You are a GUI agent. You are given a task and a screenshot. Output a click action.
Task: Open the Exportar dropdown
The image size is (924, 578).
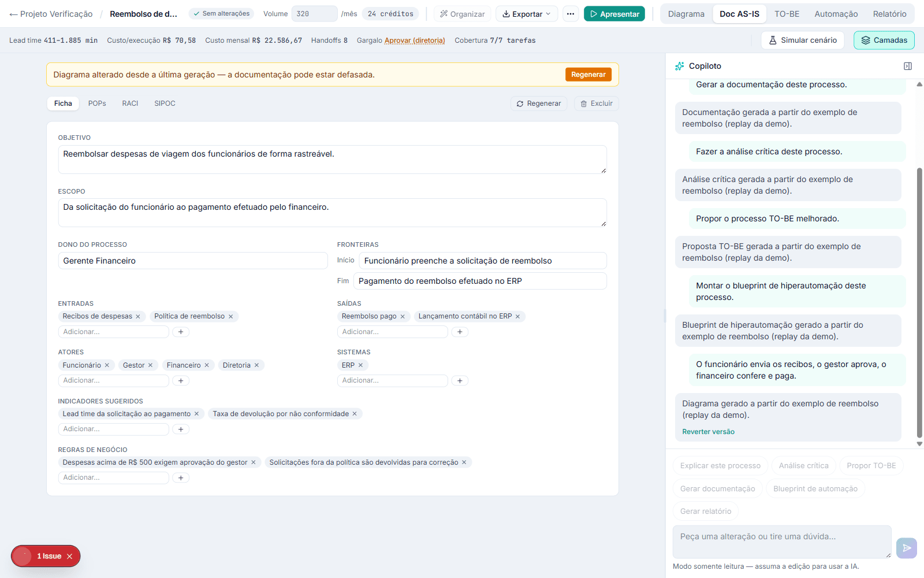point(527,14)
